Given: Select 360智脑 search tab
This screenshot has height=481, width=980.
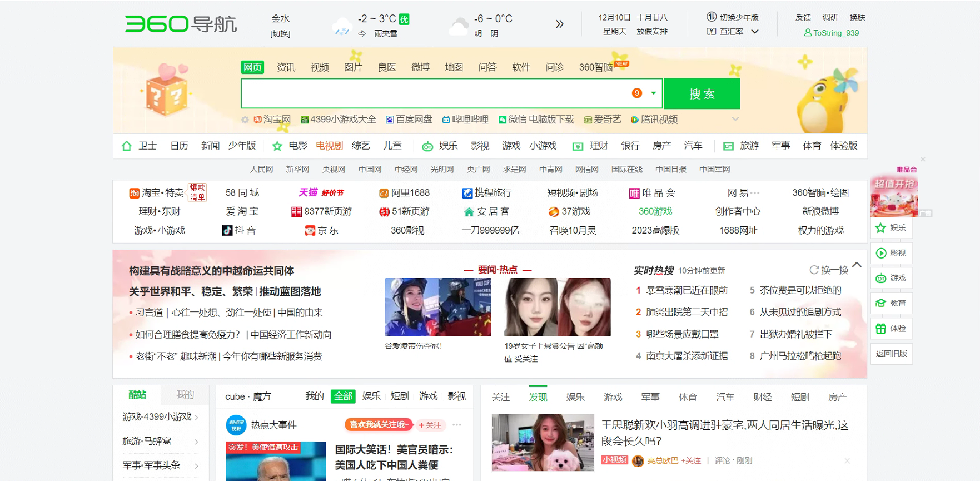Looking at the screenshot, I should [596, 67].
